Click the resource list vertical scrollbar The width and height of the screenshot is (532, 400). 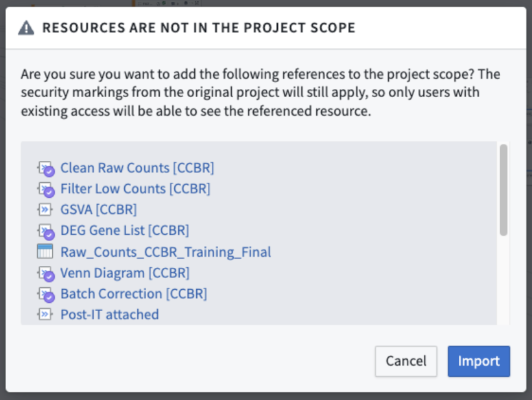(x=503, y=190)
